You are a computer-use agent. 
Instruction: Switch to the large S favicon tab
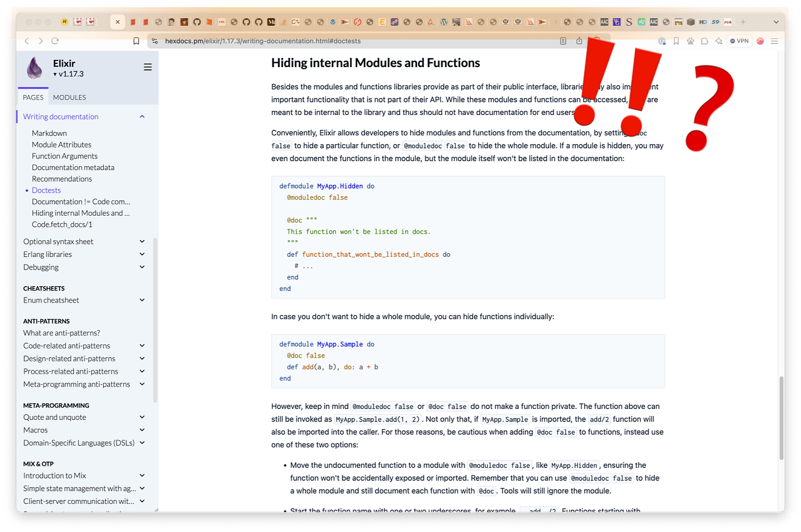pyautogui.click(x=629, y=22)
